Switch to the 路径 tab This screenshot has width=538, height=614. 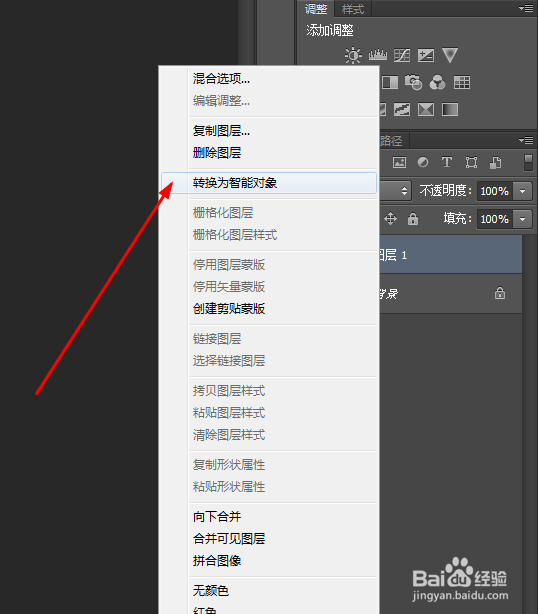[392, 141]
